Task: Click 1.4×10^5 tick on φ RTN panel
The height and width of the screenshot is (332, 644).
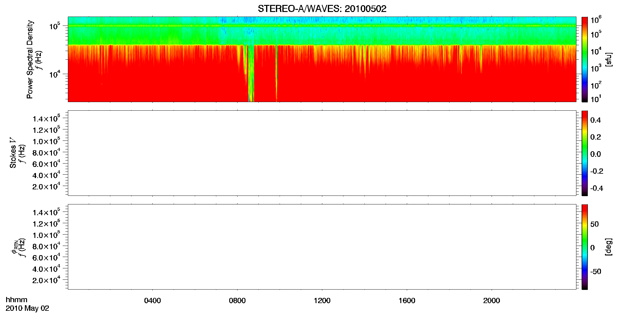Action: 46,212
